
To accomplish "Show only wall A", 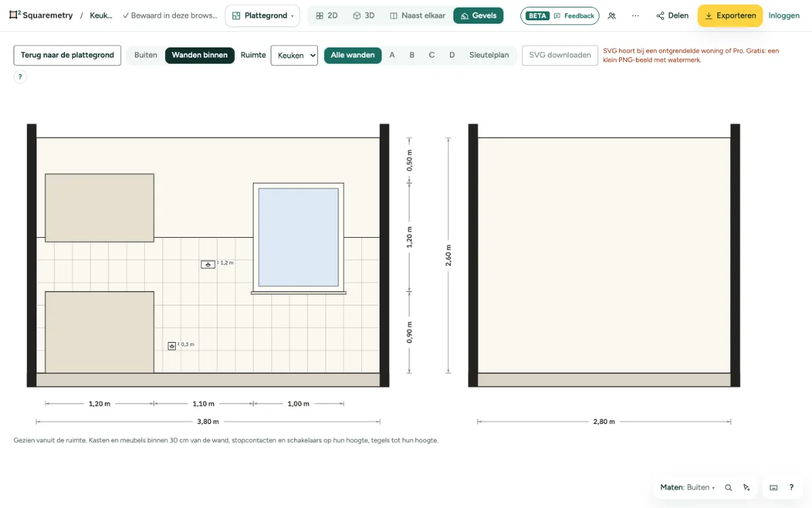I will (392, 56).
